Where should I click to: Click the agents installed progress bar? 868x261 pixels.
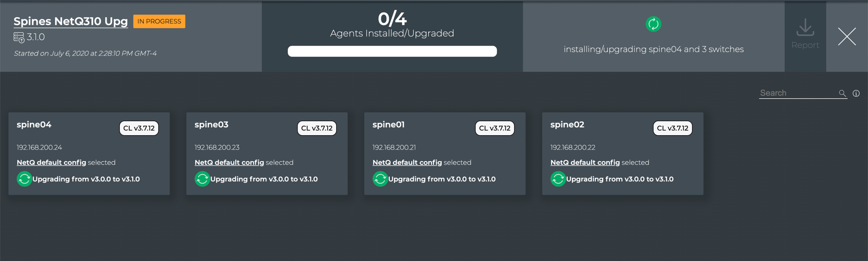pos(392,51)
